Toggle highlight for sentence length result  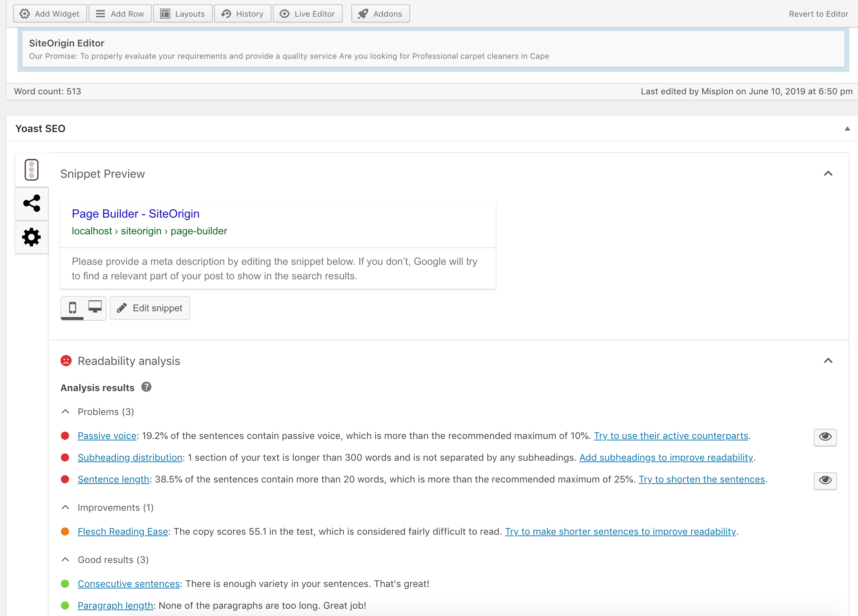point(825,480)
